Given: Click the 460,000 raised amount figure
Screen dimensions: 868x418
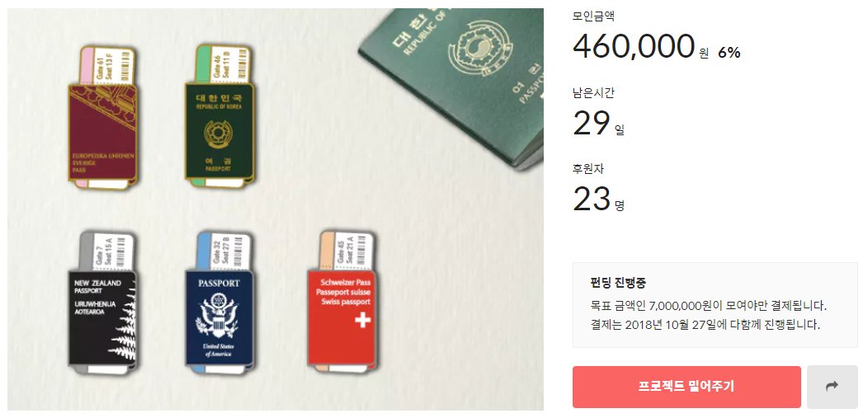Looking at the screenshot, I should coord(634,46).
